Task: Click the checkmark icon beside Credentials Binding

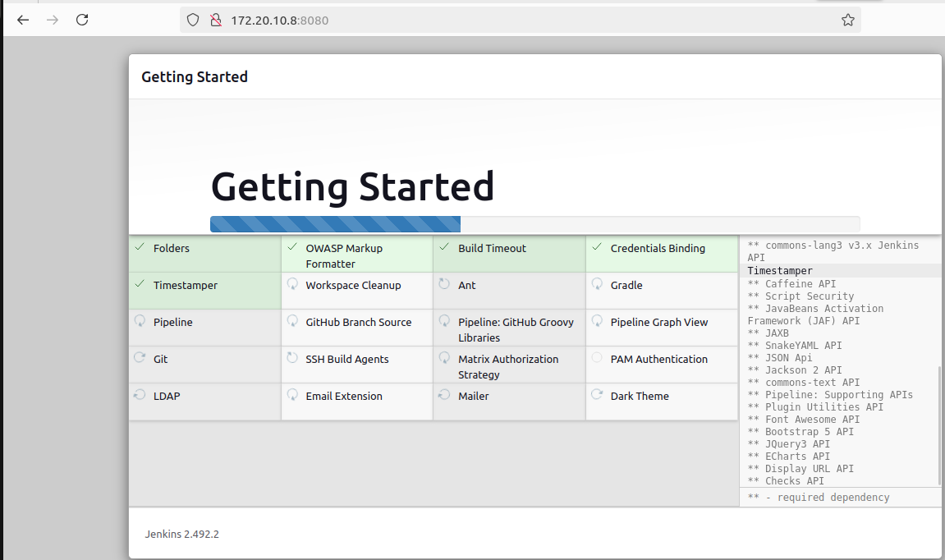Action: (597, 247)
